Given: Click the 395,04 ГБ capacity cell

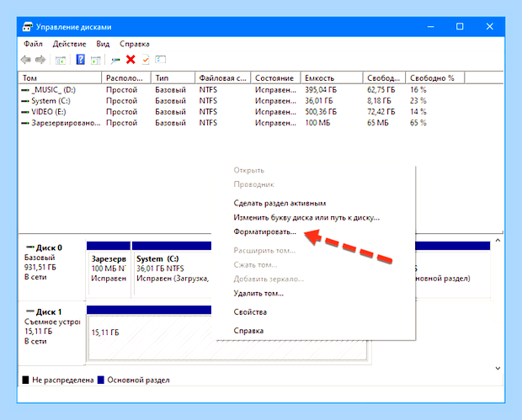Looking at the screenshot, I should click(321, 90).
